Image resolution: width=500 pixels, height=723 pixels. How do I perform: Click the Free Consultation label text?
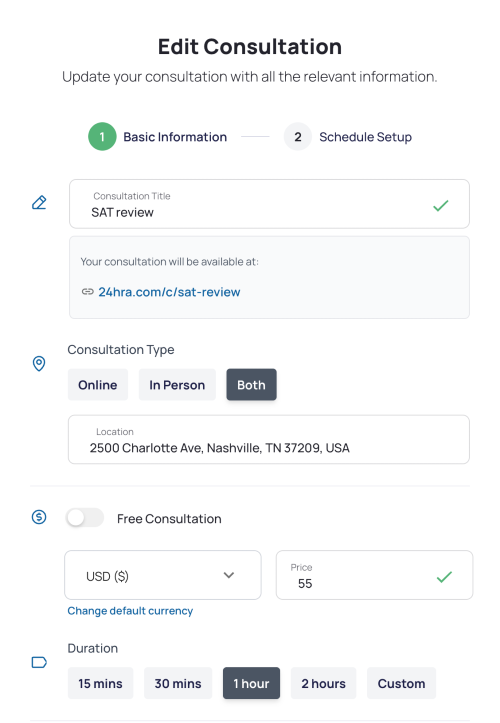169,519
